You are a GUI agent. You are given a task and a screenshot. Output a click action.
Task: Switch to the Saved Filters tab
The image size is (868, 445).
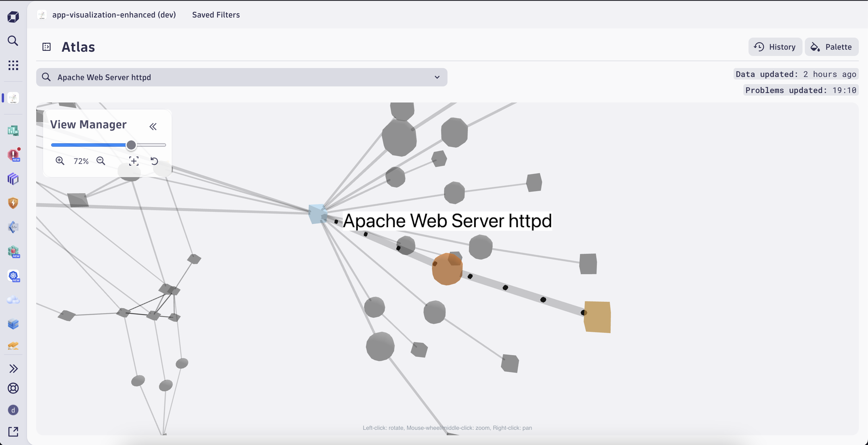(x=216, y=14)
